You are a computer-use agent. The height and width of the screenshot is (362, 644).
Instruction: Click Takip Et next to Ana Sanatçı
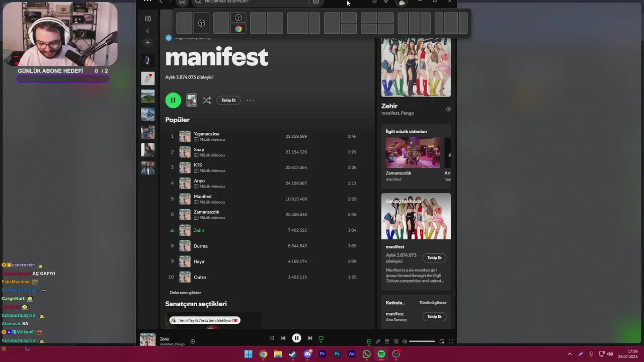(434, 317)
